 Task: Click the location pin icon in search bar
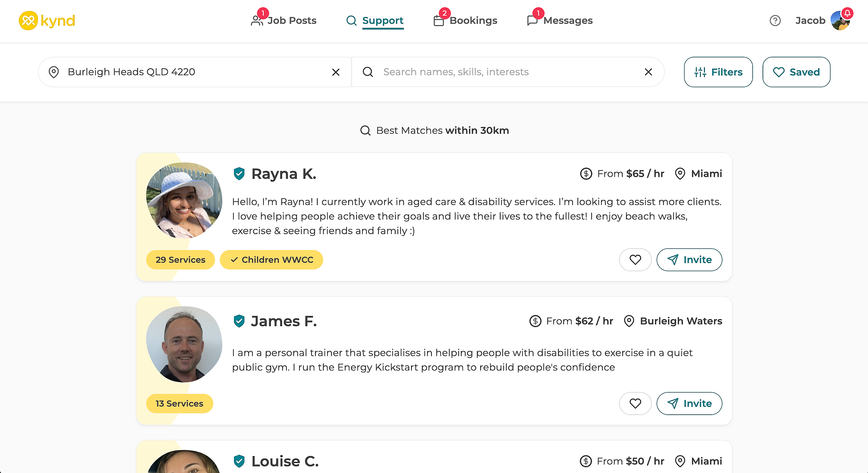(54, 72)
